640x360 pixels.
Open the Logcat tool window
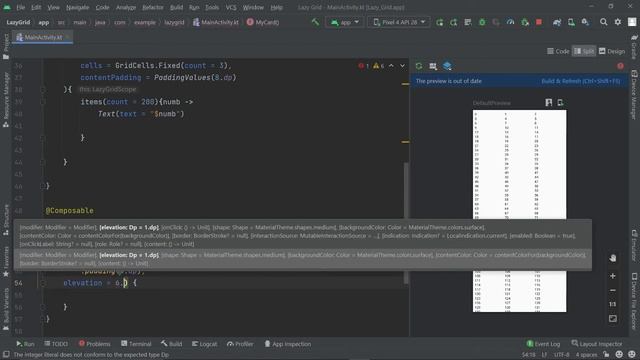click(204, 344)
